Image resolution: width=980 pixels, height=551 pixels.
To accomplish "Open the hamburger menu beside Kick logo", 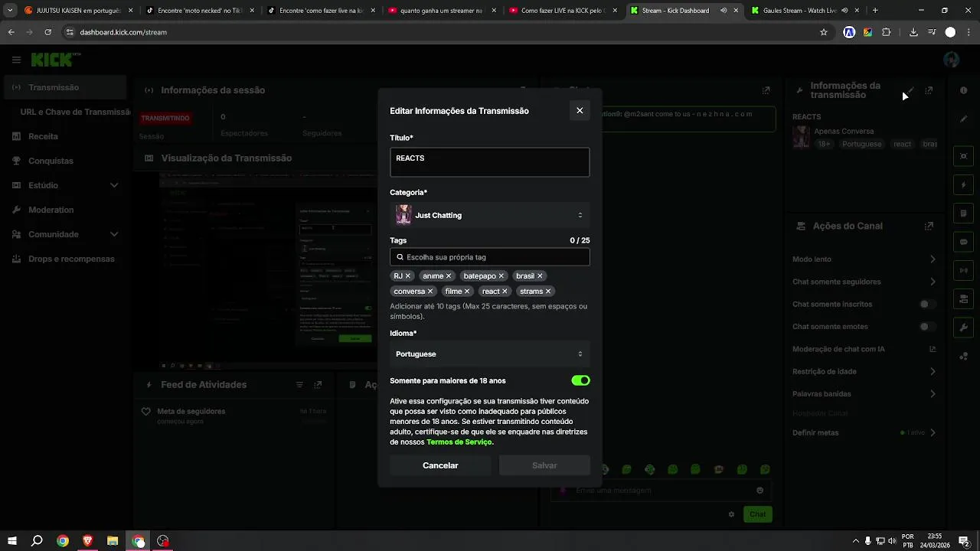I will click(x=16, y=60).
